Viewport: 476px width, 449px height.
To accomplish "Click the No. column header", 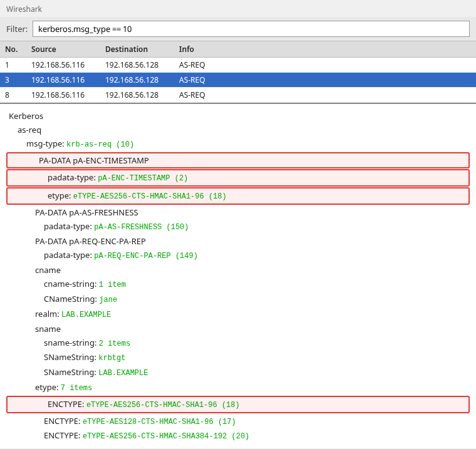I will (x=11, y=49).
